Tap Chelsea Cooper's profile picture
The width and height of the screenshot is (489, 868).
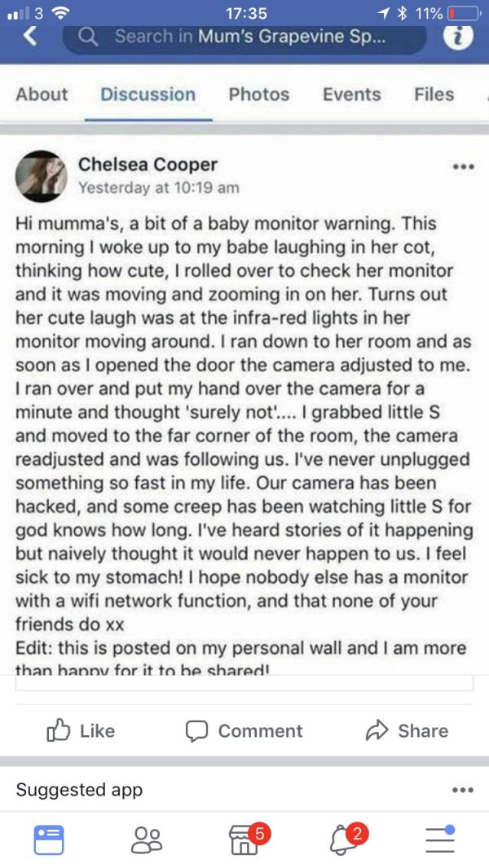pos(42,175)
